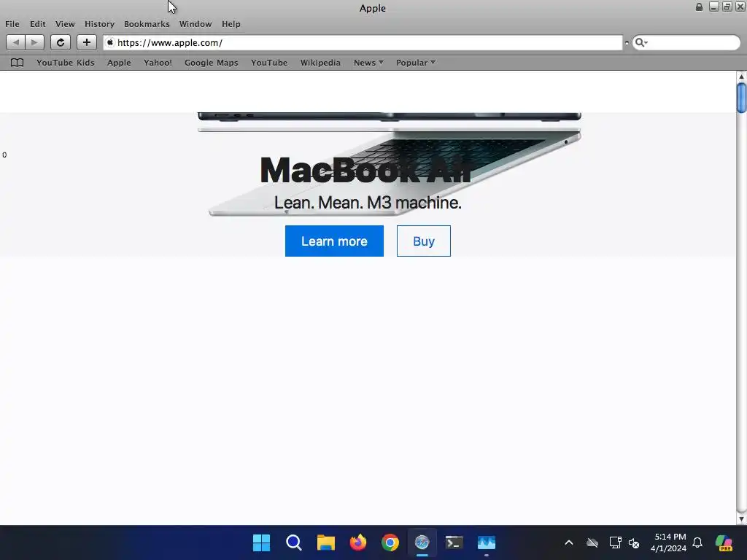Open the Apple bookmark
The image size is (747, 560).
119,63
